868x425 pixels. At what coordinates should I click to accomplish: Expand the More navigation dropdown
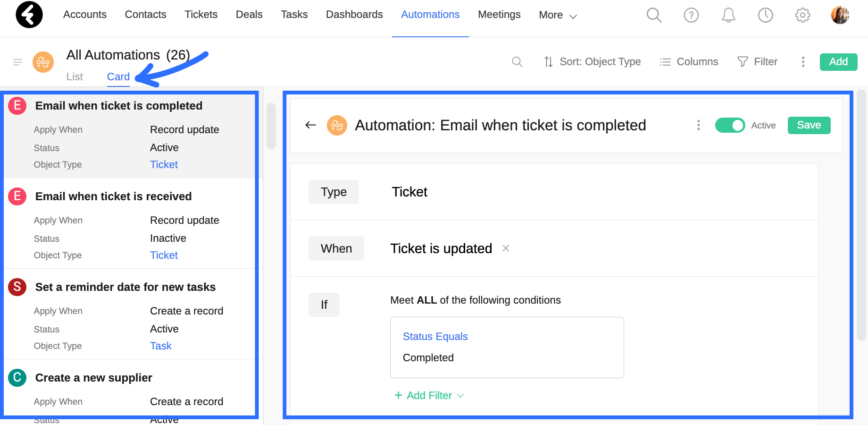[x=558, y=15]
